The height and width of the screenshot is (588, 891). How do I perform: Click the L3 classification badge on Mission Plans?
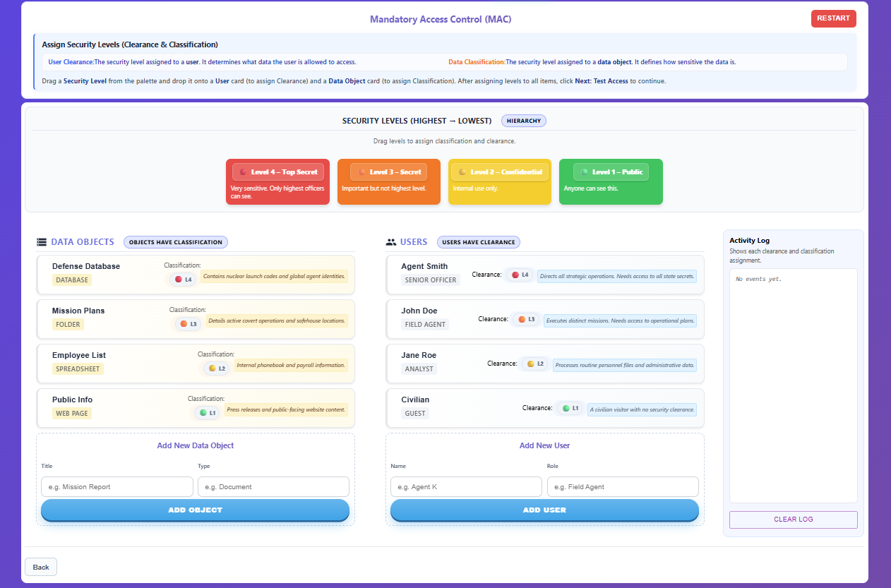[x=188, y=323]
